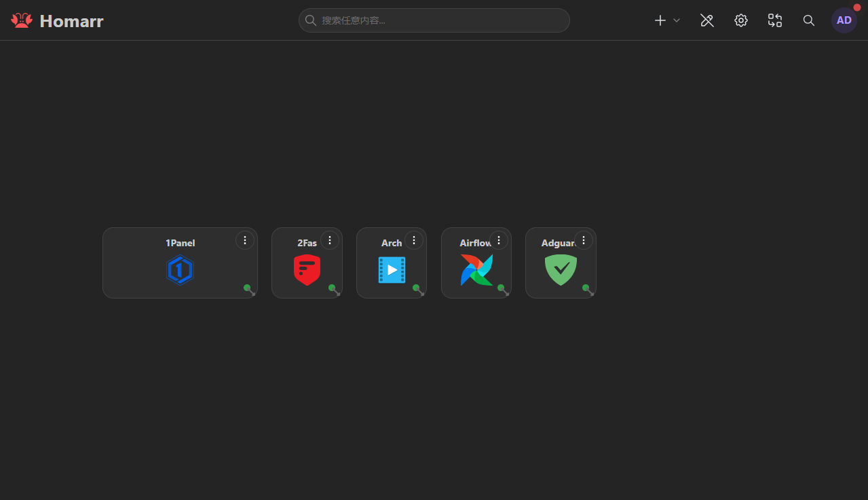Open options menu on 1Panel tile
Image resolution: width=868 pixels, height=500 pixels.
click(x=245, y=240)
